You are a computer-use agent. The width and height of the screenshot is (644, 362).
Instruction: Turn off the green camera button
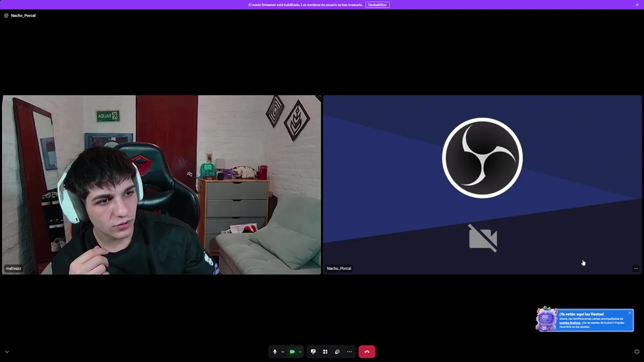292,351
